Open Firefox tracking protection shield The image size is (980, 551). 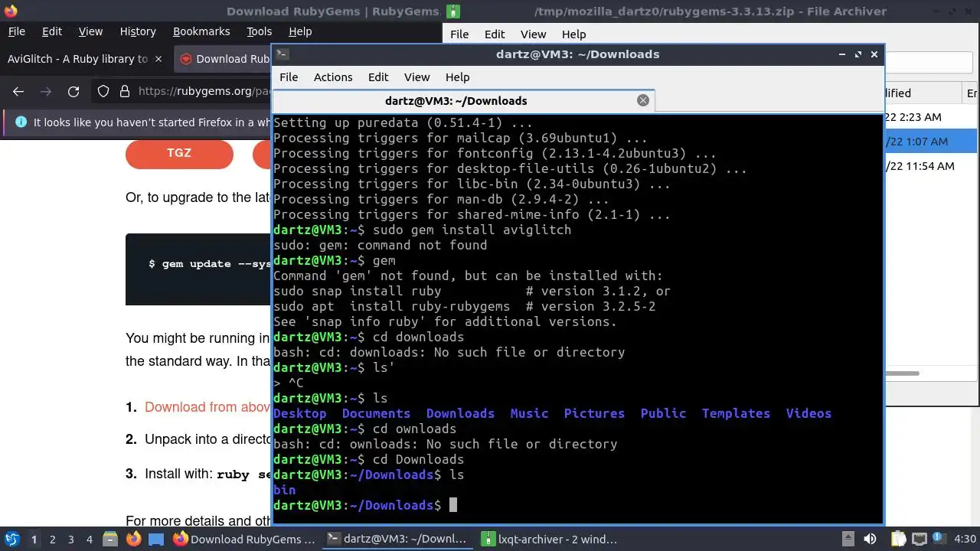103,91
